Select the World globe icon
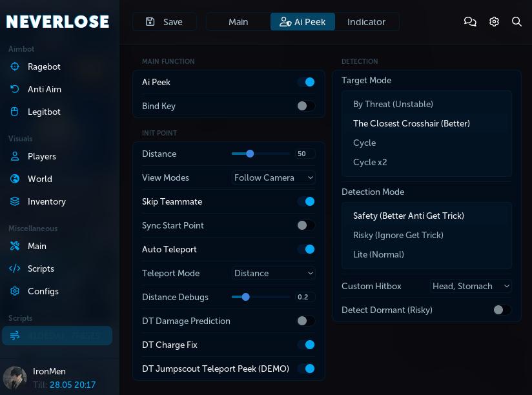Screen dimensions: 532x395 [x=14, y=179]
